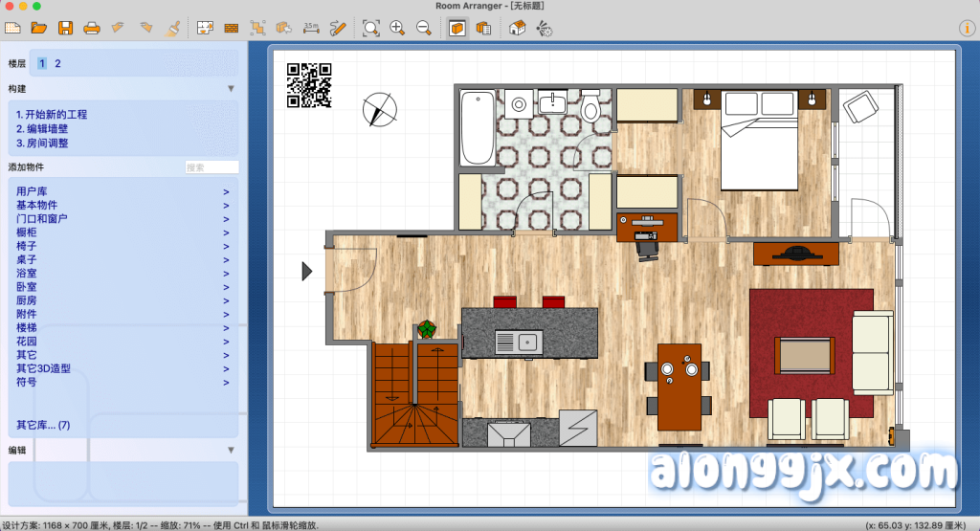Viewport: 980px width, 531px height.
Task: Select the wall editing brick icon
Action: (231, 28)
